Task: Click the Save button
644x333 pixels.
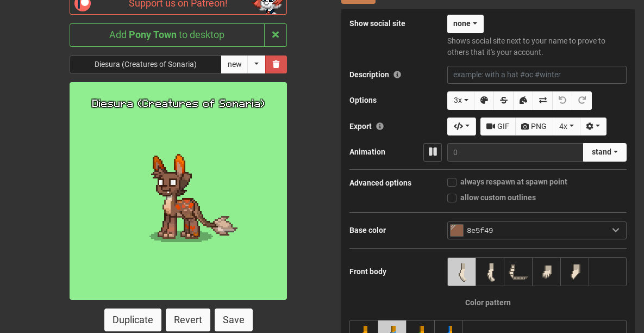Action: (x=233, y=320)
